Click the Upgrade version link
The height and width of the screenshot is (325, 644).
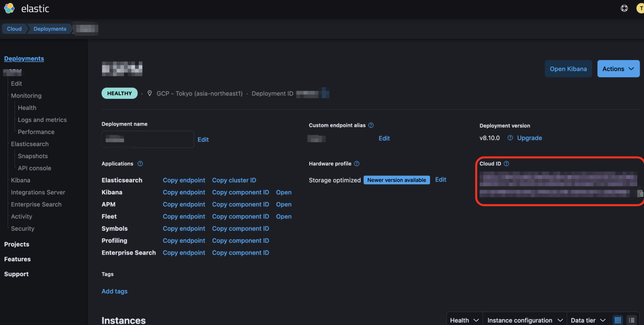[529, 138]
